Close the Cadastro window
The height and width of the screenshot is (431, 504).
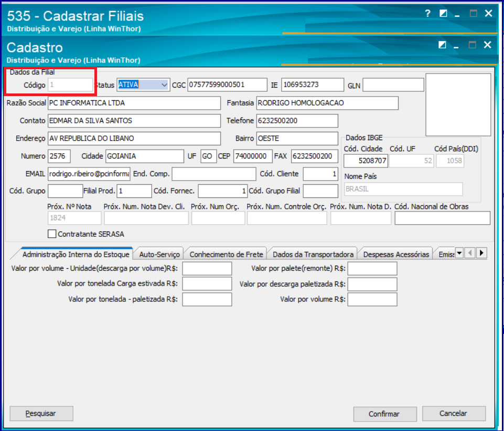tap(488, 45)
